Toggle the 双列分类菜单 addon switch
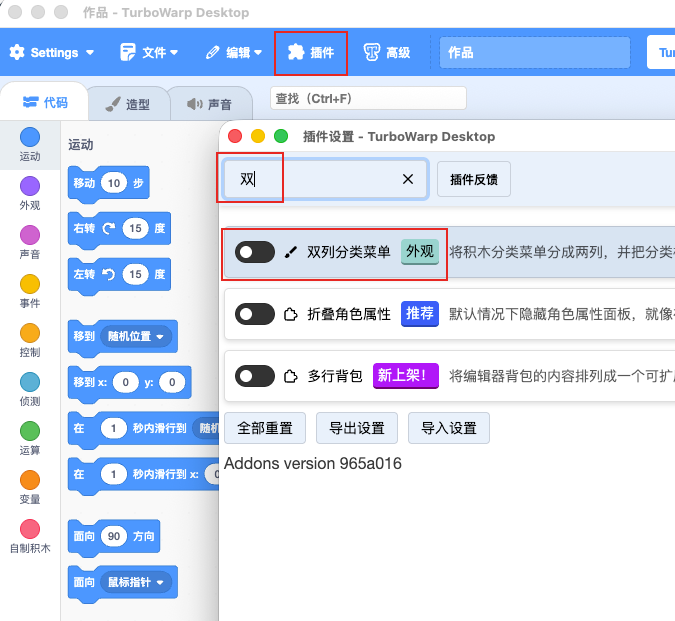This screenshot has height=621, width=675. (255, 252)
